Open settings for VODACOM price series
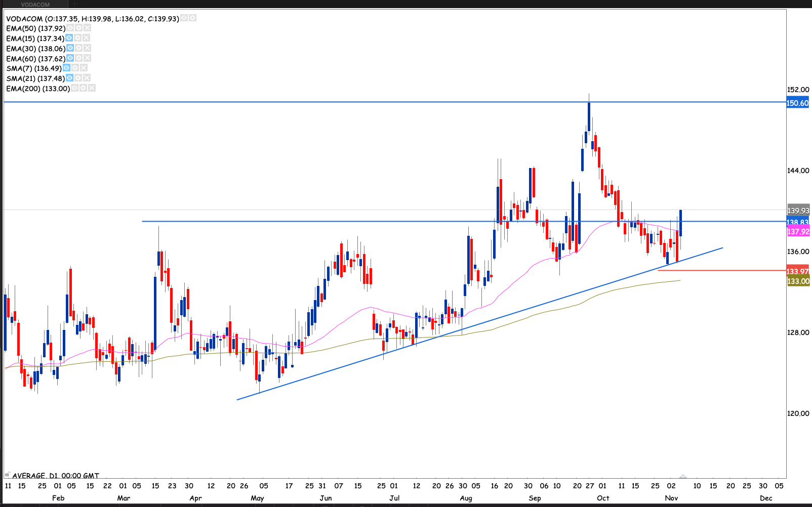Image resolution: width=812 pixels, height=507 pixels. [192, 18]
